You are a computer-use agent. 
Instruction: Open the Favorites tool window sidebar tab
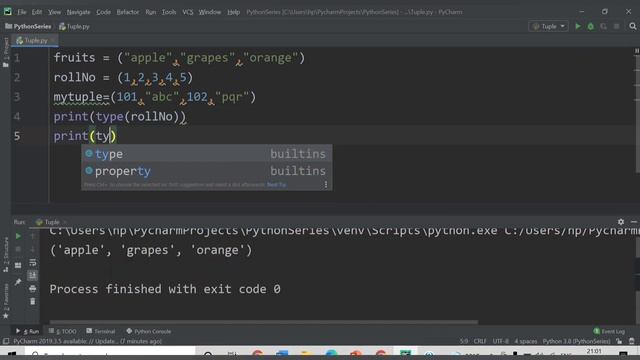5,301
